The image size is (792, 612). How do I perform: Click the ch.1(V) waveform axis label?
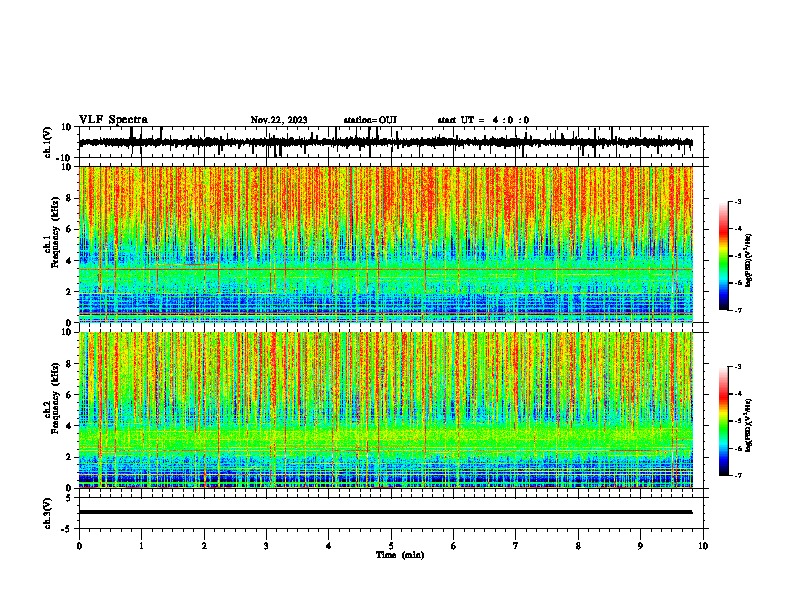coord(48,142)
